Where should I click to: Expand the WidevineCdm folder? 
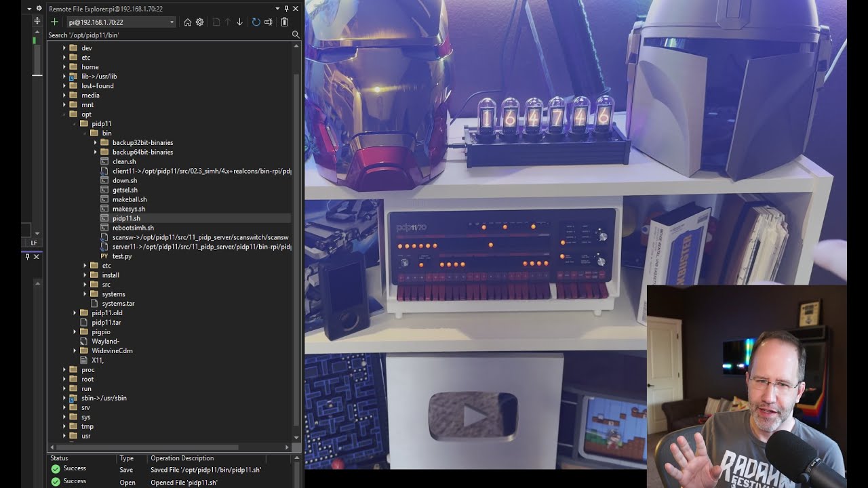tap(75, 351)
